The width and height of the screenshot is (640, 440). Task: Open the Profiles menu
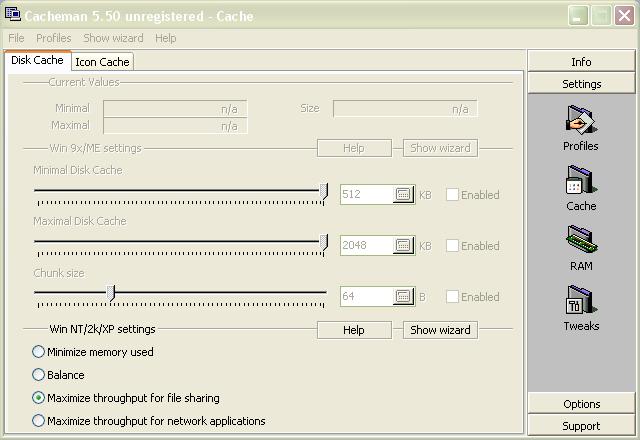(53, 38)
